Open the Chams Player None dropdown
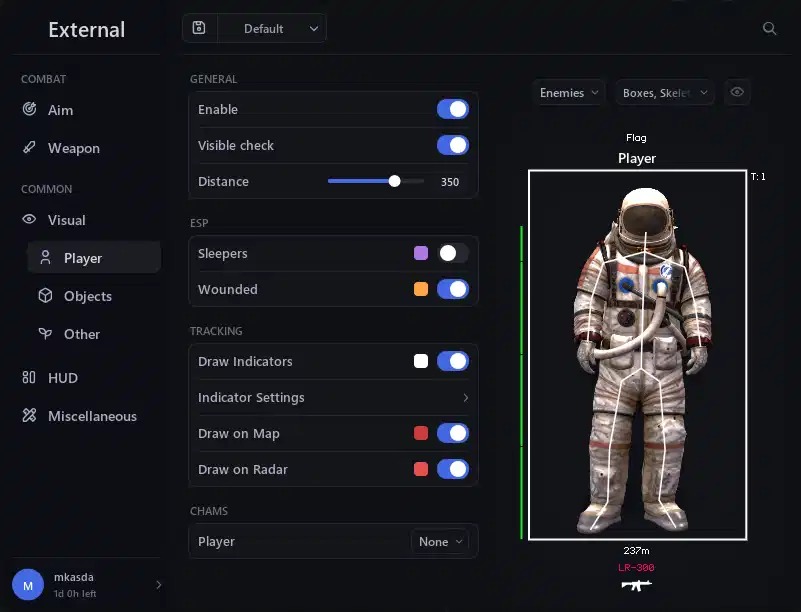The height and width of the screenshot is (612, 801). (440, 542)
